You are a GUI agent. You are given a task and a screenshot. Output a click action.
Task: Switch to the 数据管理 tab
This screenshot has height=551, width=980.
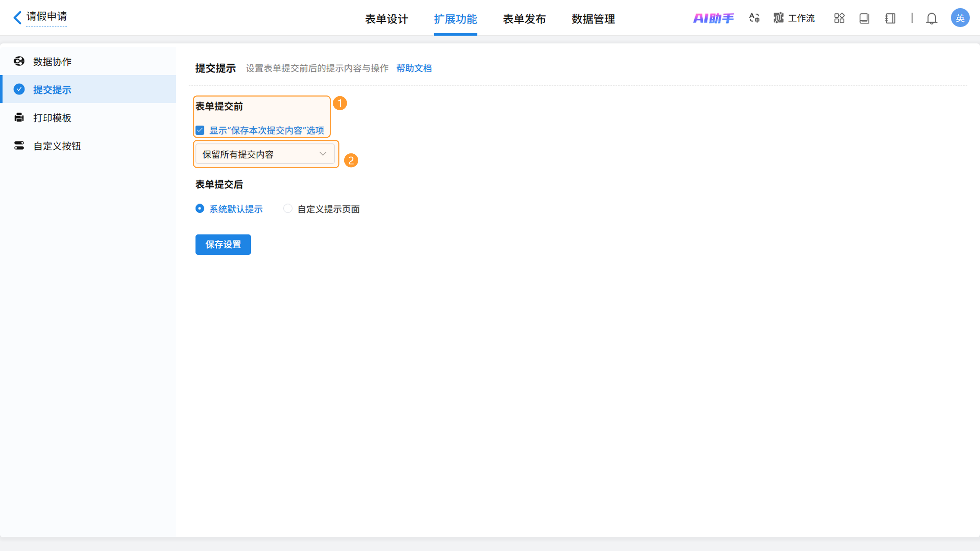tap(593, 19)
